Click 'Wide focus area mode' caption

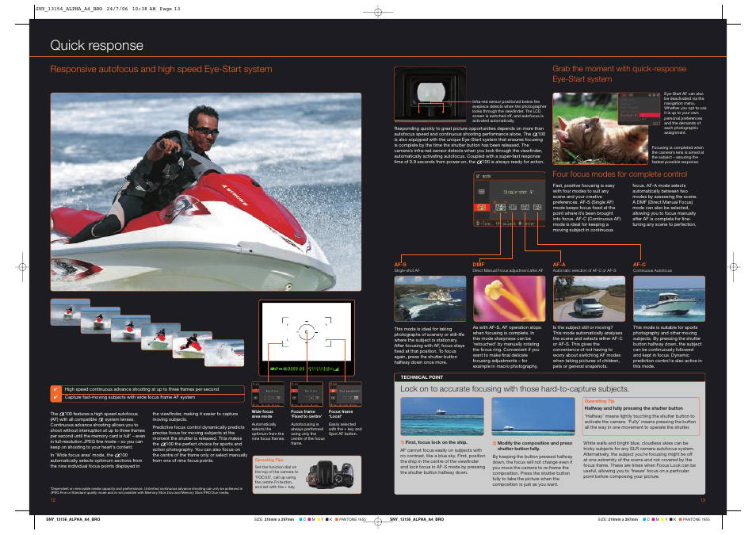coord(262,414)
